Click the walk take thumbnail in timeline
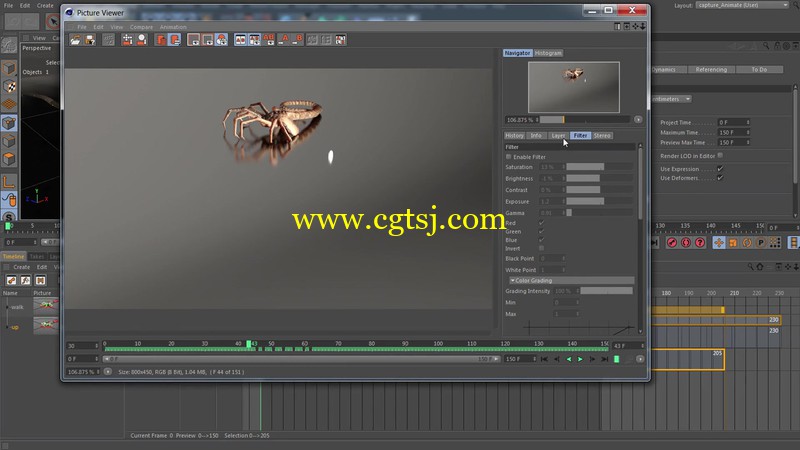Image resolution: width=800 pixels, height=450 pixels. 46,306
